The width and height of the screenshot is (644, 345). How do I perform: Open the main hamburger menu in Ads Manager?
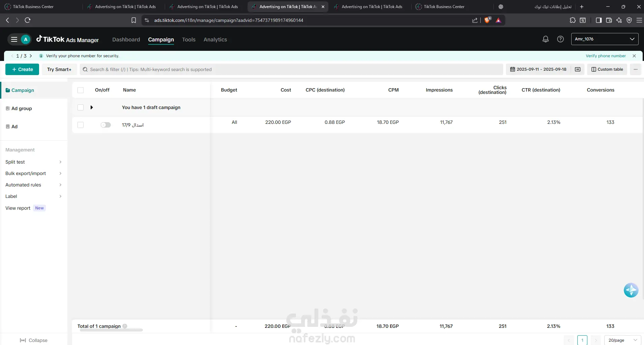click(14, 39)
